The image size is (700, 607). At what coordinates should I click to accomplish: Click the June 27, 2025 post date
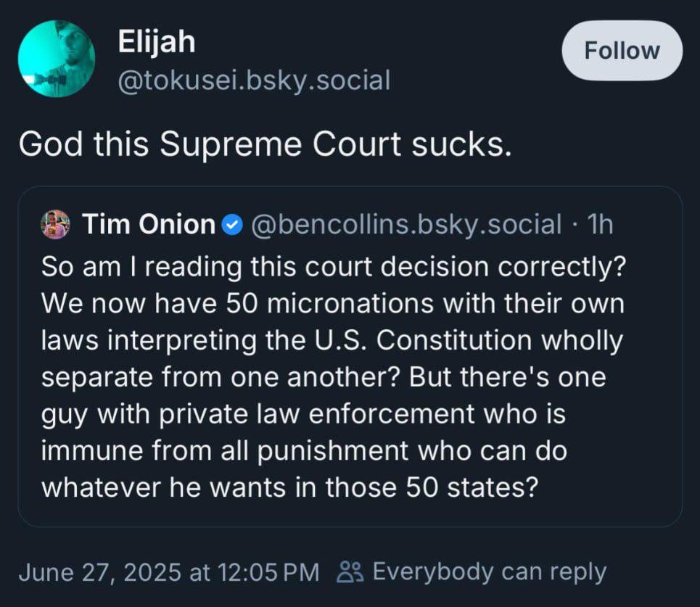101,572
